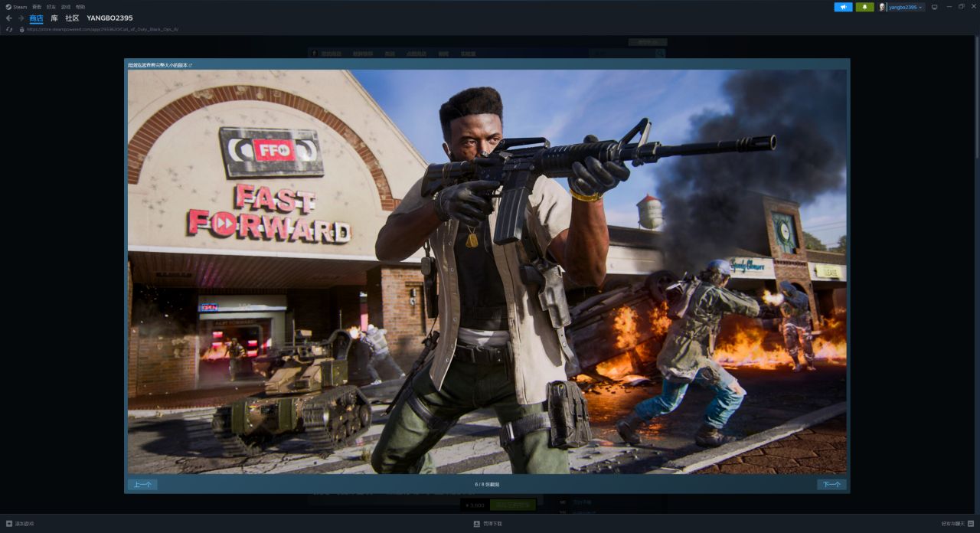
Task: Switch to Big Picture mode monitor icon
Action: pos(934,7)
